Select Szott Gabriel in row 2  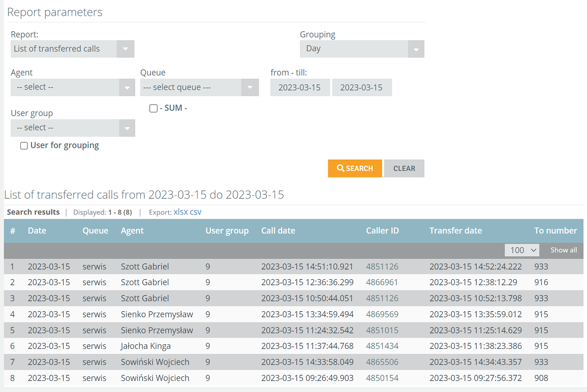(x=145, y=282)
